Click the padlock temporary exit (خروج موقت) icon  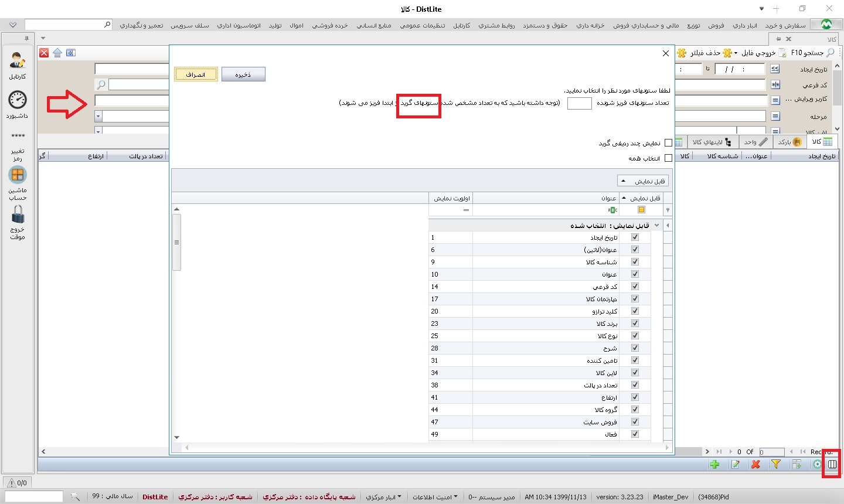click(18, 214)
